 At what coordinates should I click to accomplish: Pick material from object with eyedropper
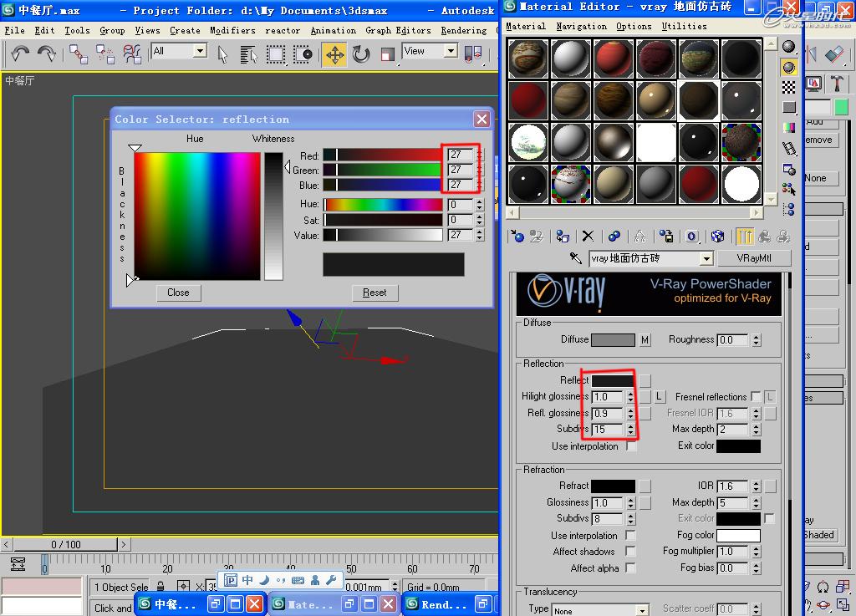[x=576, y=258]
